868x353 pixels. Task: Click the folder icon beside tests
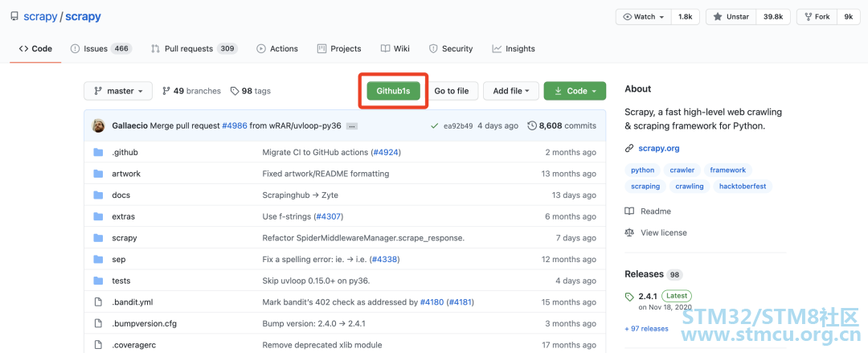coord(99,281)
